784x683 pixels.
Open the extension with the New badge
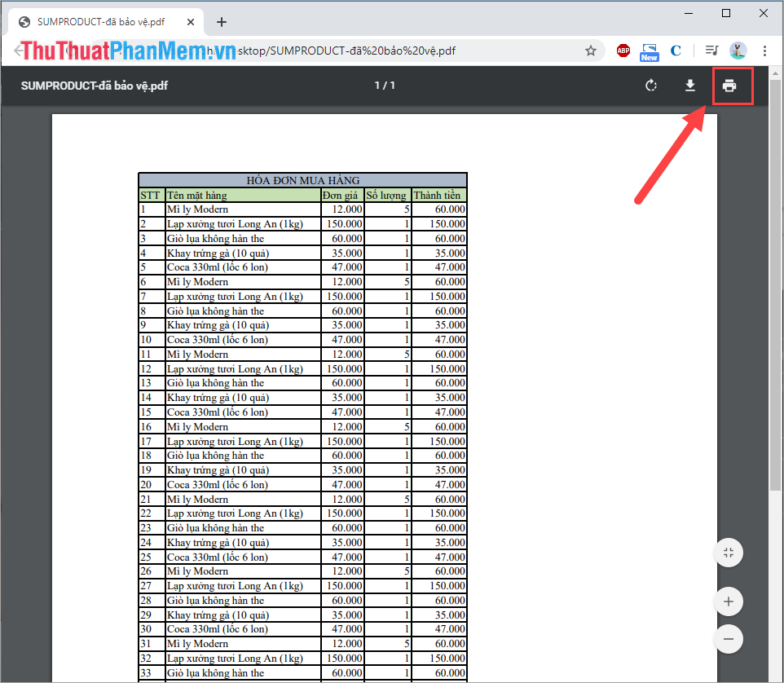coord(649,52)
